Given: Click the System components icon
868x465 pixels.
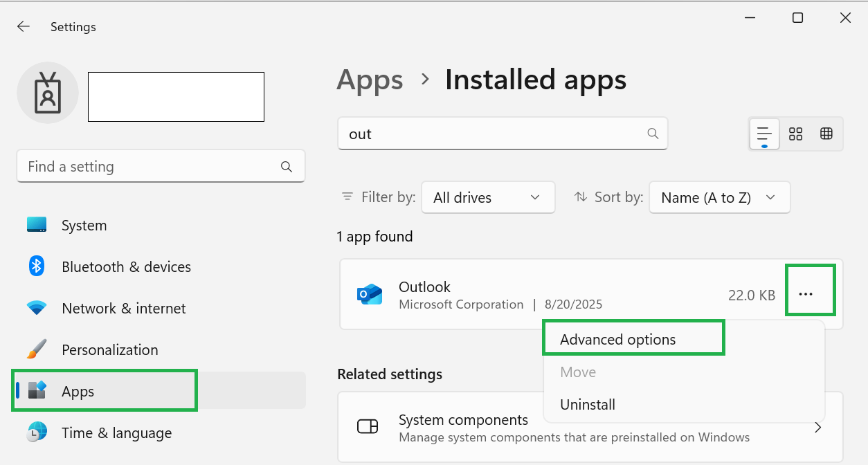Looking at the screenshot, I should coord(368,426).
